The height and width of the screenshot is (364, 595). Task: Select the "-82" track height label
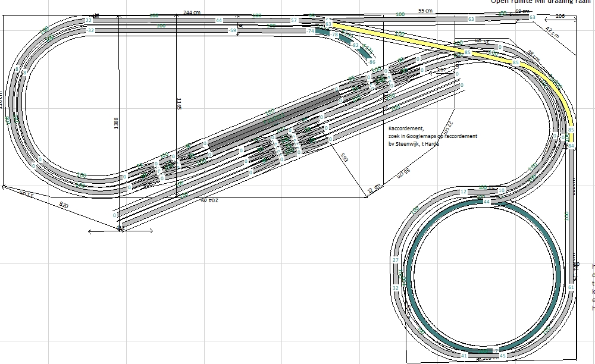tap(355, 45)
